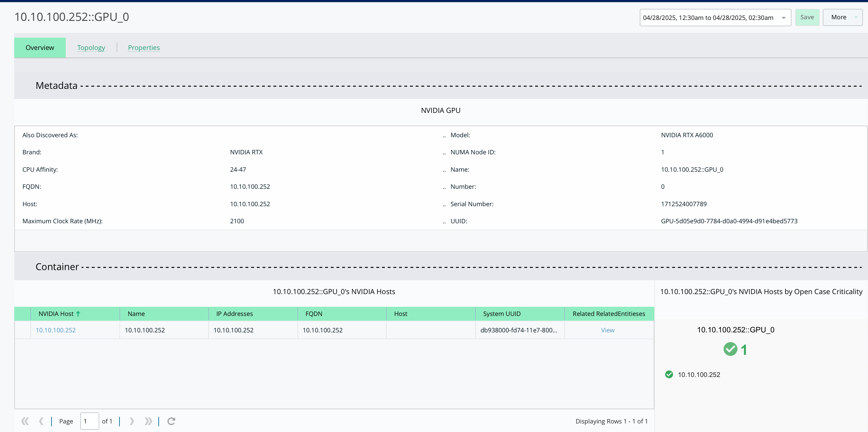This screenshot has width=868, height=432.
Task: Click the large green checkmark status icon
Action: [x=730, y=349]
